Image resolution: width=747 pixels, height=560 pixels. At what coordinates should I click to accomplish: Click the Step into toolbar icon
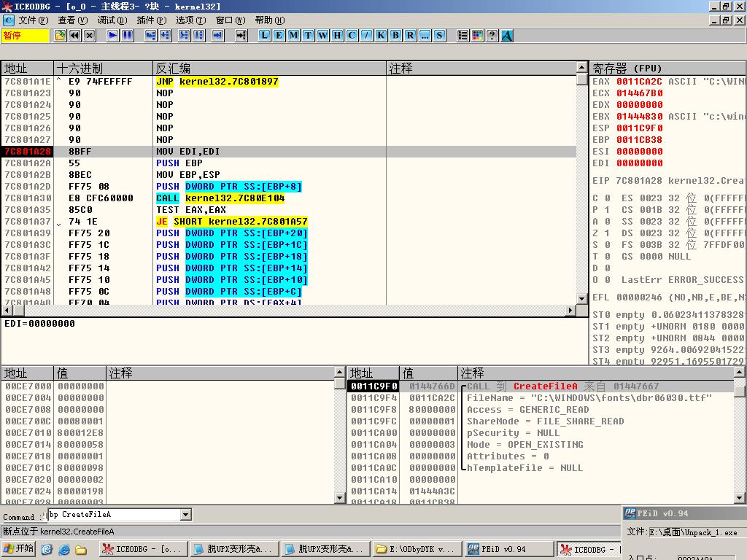click(x=150, y=35)
